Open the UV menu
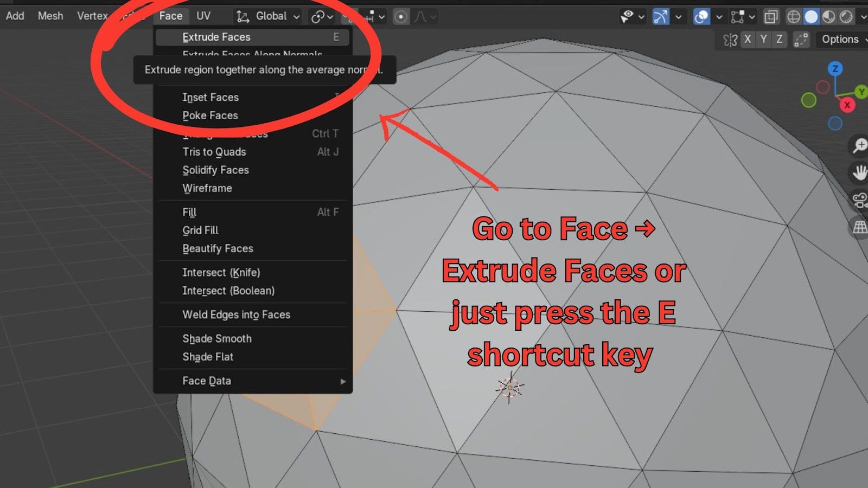Viewport: 868px width, 488px height. (x=203, y=16)
